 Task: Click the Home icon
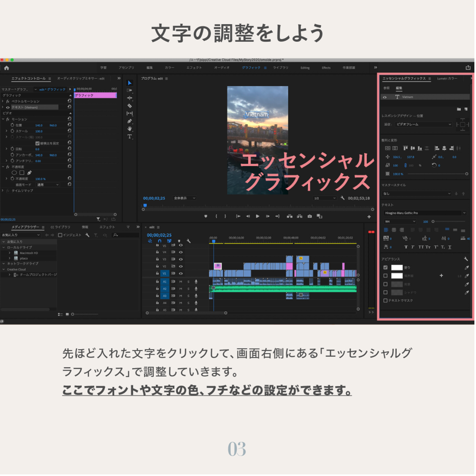pyautogui.click(x=7, y=68)
